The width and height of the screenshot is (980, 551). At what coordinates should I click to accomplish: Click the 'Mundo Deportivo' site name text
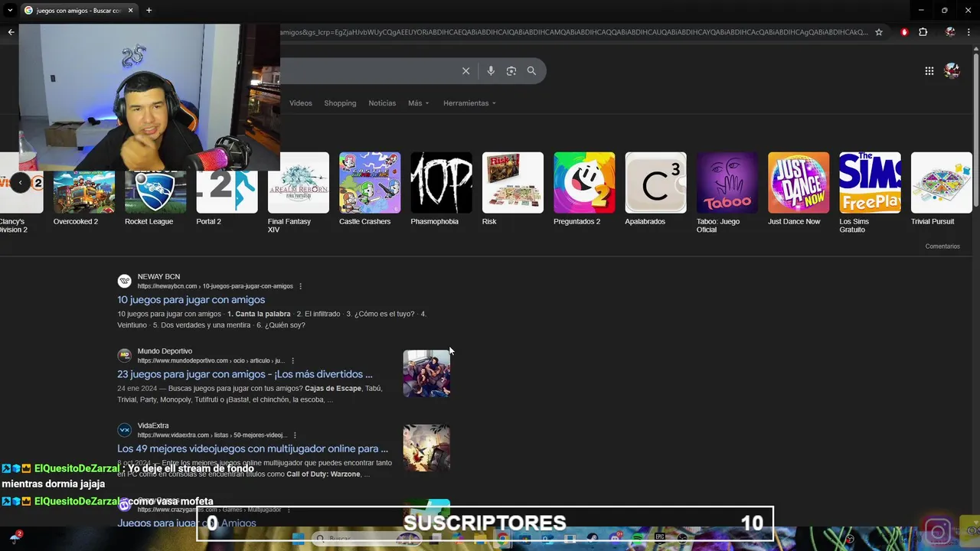coord(165,351)
